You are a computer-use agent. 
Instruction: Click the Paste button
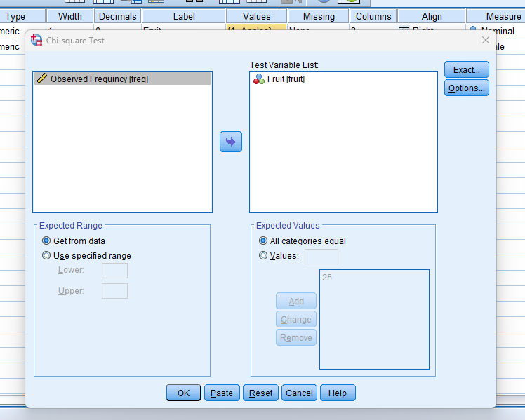(x=222, y=393)
